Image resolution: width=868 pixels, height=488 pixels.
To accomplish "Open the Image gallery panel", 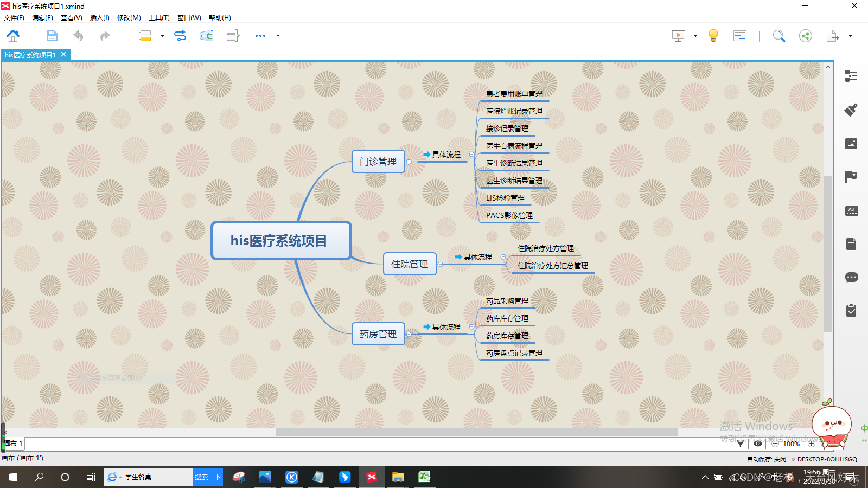I will coord(851,144).
